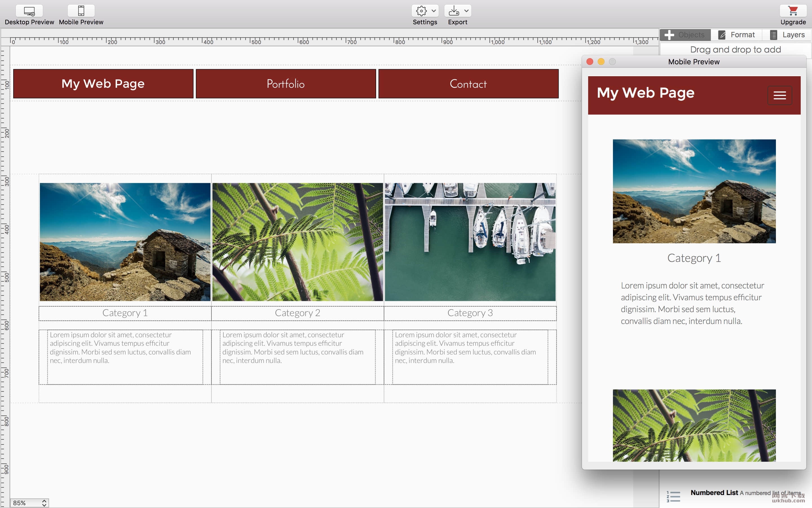Select the fern leaf image on canvas
The image size is (812, 508).
point(298,242)
